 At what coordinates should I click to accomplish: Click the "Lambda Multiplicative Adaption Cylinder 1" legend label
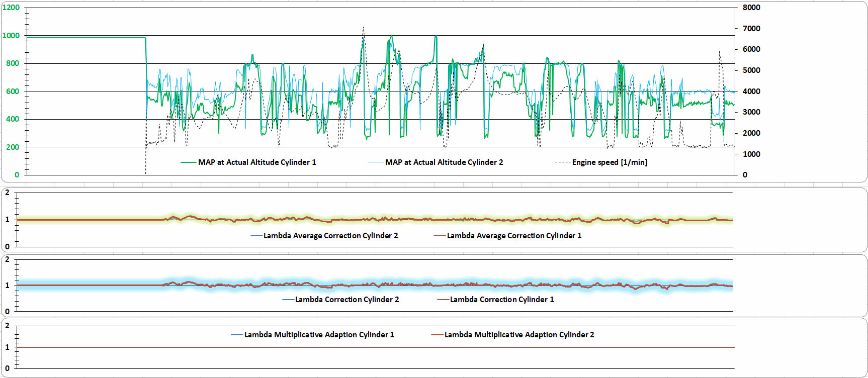click(319, 335)
